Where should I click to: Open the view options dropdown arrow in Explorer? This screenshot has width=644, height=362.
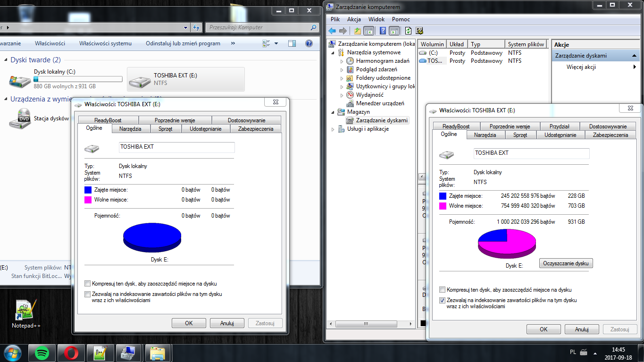(x=276, y=43)
